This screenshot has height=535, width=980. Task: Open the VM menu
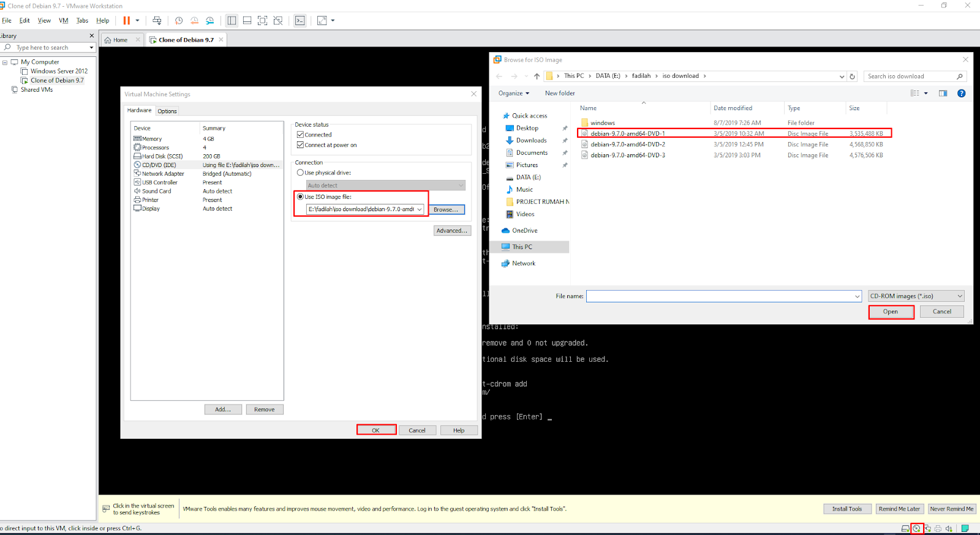tap(63, 20)
